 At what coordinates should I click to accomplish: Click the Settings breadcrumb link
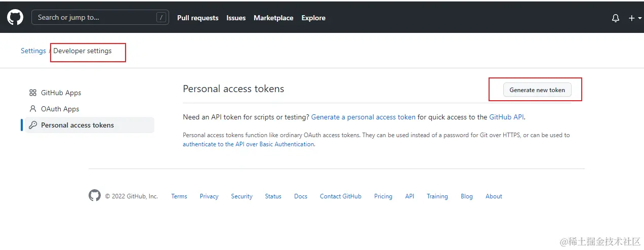pyautogui.click(x=33, y=51)
